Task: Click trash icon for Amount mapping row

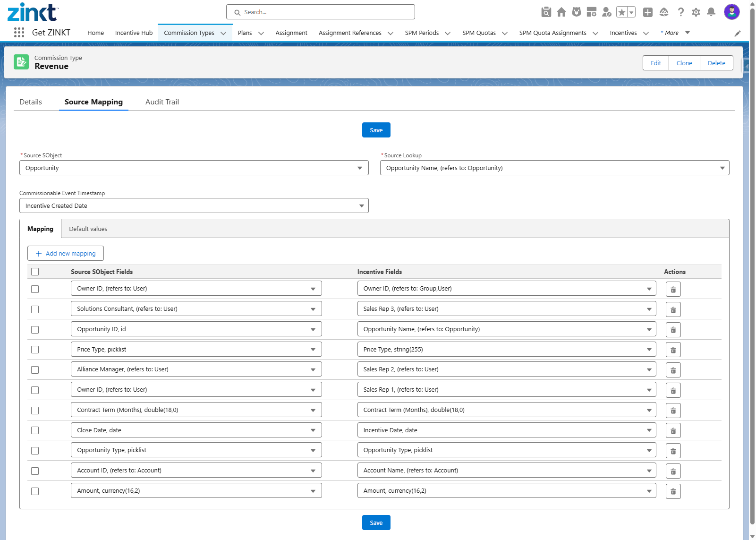Action: point(673,491)
